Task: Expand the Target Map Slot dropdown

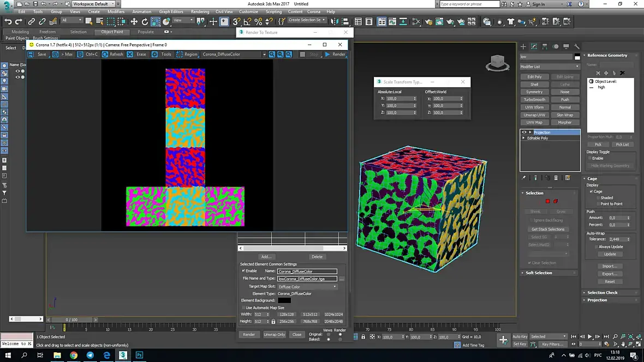Action: coord(307,286)
